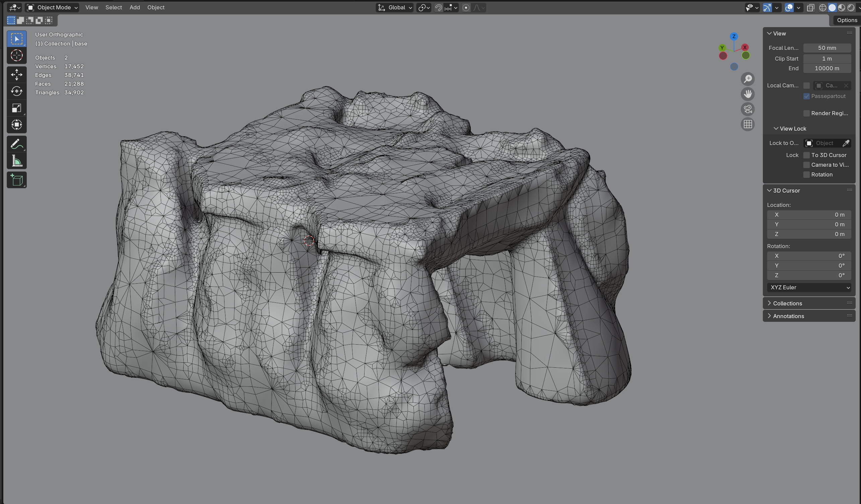The height and width of the screenshot is (504, 861).
Task: Enable Lock To 3D Cursor
Action: 806,155
